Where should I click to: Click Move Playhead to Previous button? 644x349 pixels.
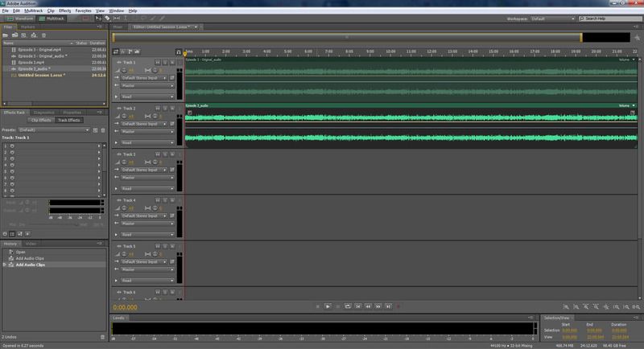pyautogui.click(x=358, y=306)
